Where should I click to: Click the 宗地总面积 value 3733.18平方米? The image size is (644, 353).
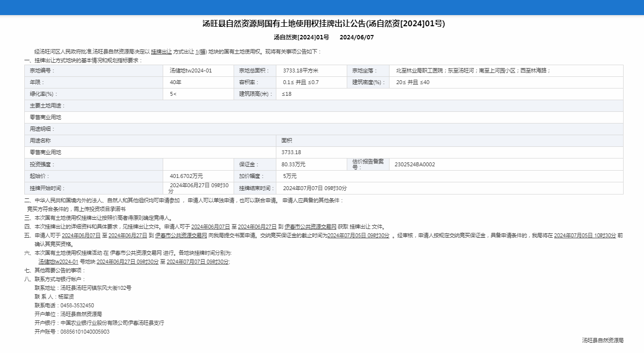coord(300,71)
